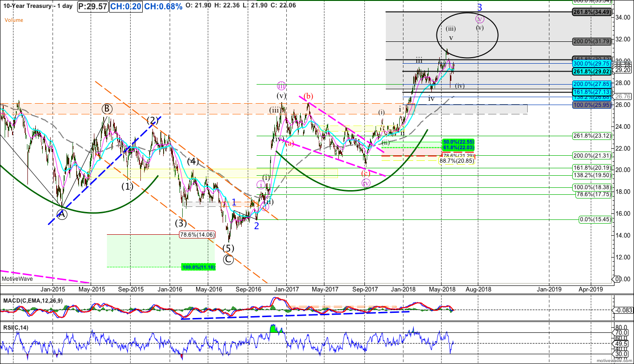Screen dimensions: 634x364
Task: Select the 100.0%(18.38) Fibonacci label
Action: [593, 187]
